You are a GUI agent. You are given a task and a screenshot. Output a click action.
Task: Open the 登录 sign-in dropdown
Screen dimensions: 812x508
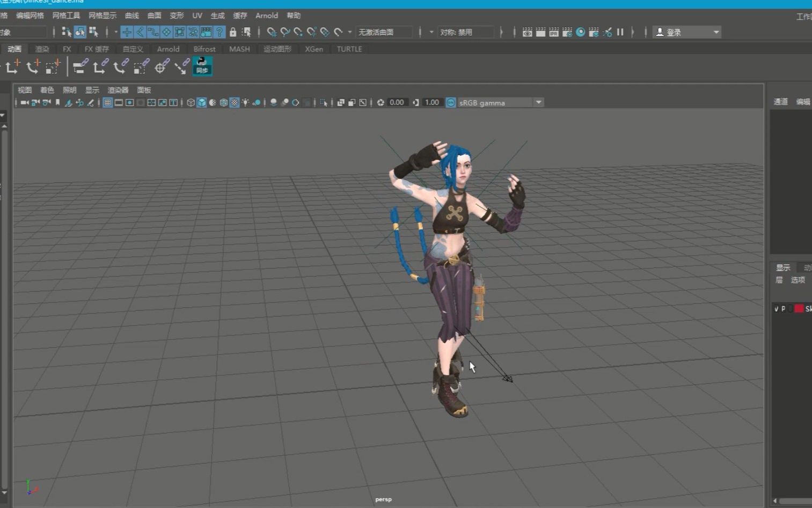687,32
